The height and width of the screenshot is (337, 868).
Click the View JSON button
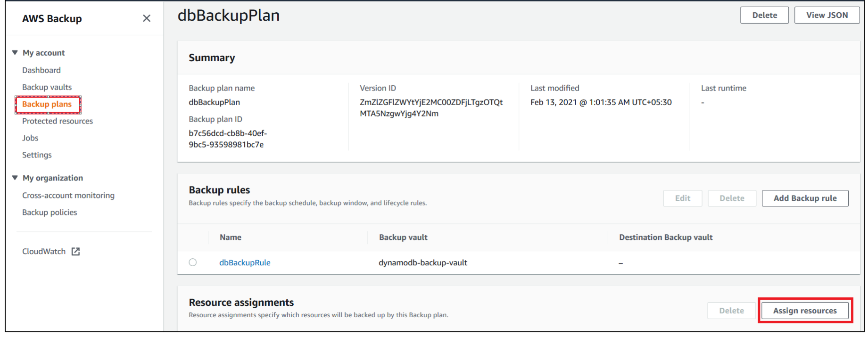click(827, 15)
